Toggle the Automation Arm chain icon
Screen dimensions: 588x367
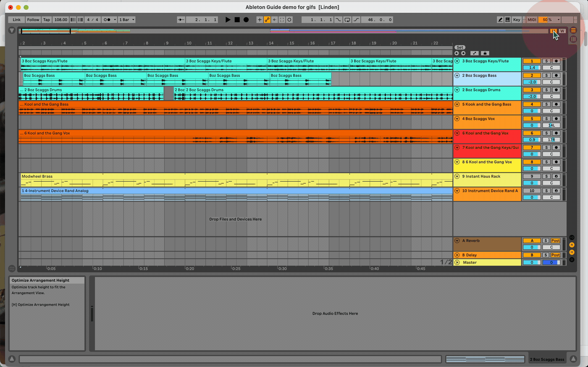[x=267, y=20]
